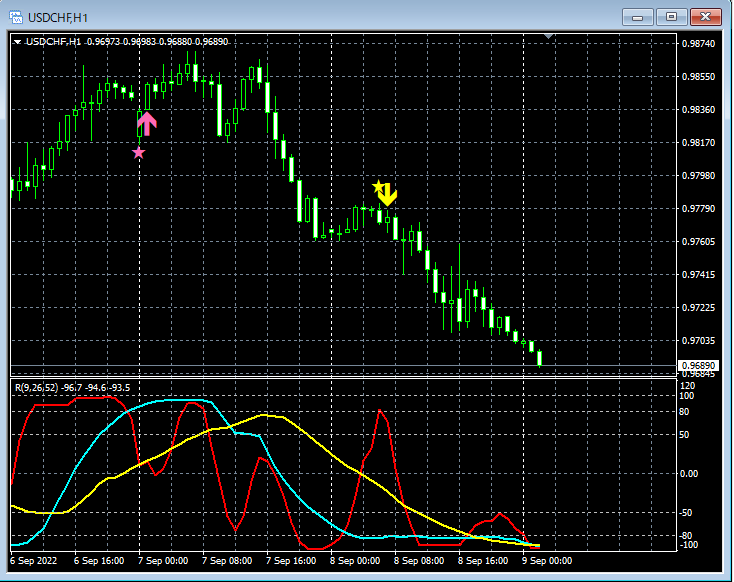Click the chart shift marker triangle

coord(549,36)
